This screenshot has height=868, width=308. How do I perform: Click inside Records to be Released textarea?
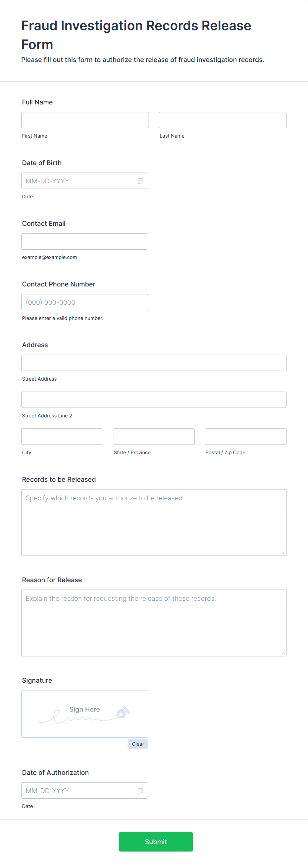click(154, 523)
